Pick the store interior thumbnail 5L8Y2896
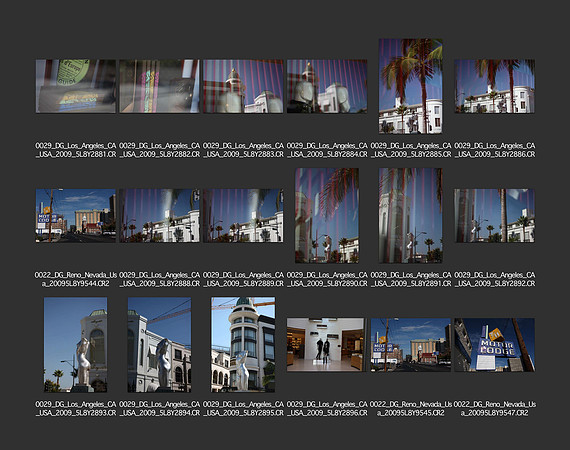 tap(327, 345)
